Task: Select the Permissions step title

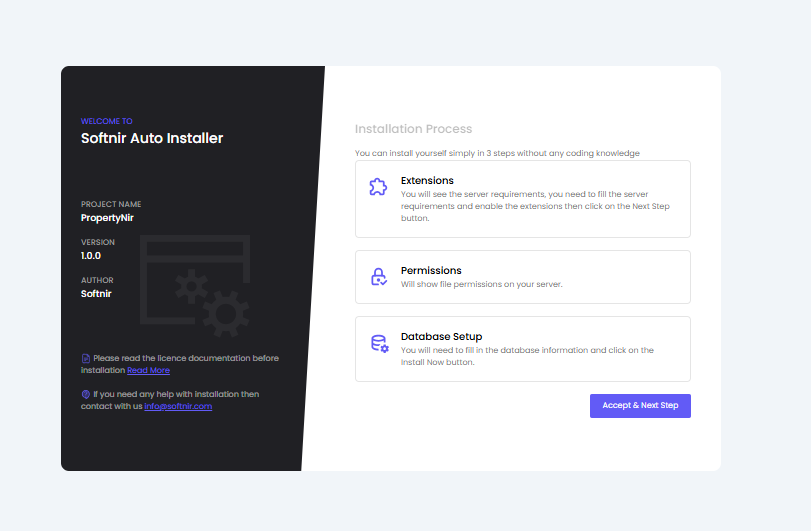Action: (431, 270)
